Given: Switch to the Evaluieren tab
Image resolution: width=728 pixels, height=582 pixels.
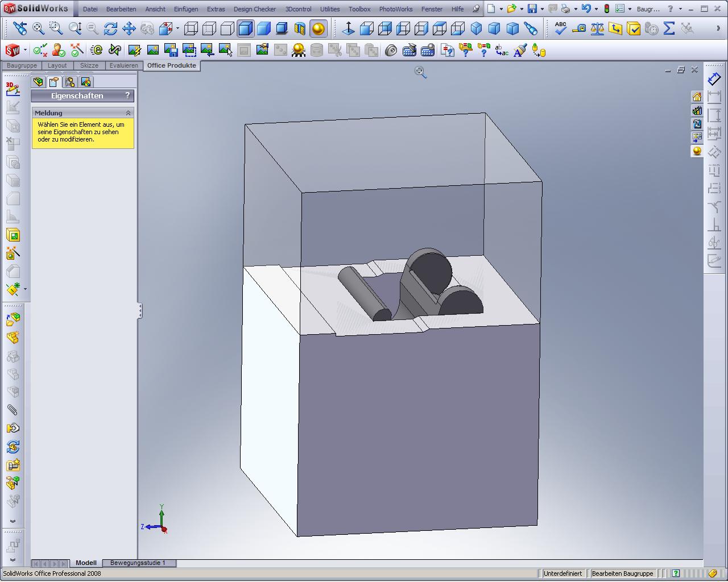Looking at the screenshot, I should point(123,65).
